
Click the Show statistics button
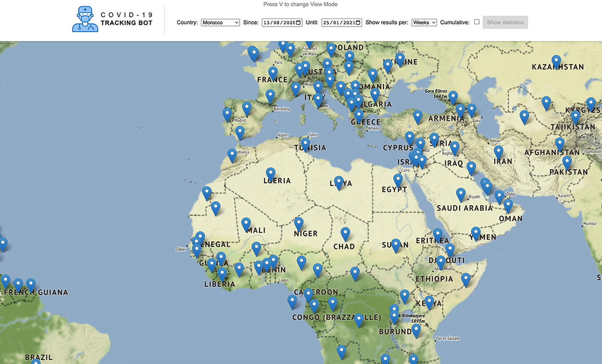(x=505, y=22)
